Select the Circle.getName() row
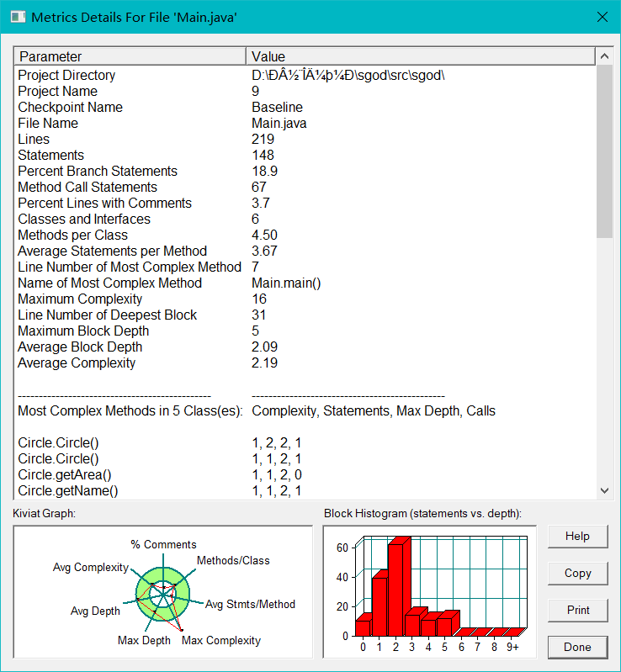The image size is (621, 672). [305, 490]
